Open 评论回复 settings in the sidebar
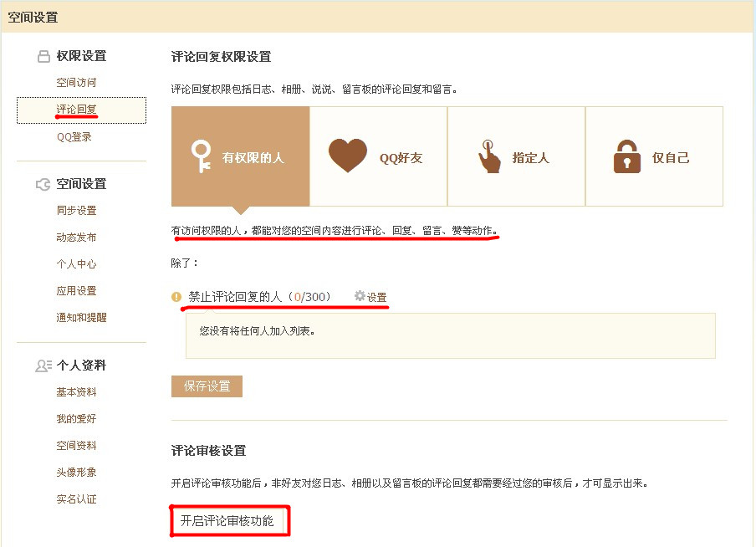756x547 pixels. 78,110
